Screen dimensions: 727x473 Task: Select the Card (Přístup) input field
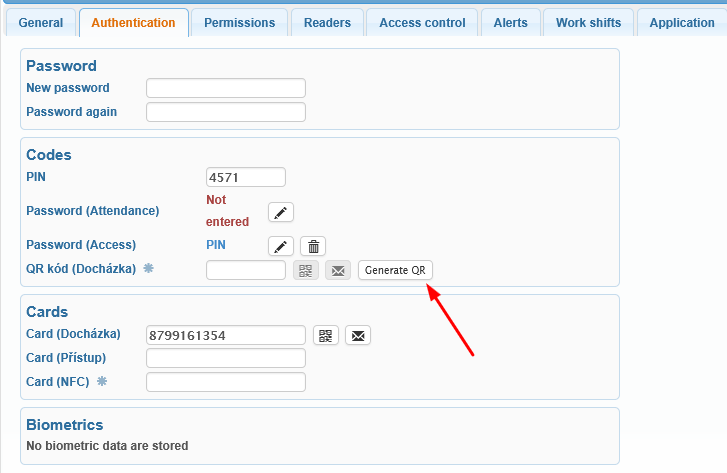(225, 358)
